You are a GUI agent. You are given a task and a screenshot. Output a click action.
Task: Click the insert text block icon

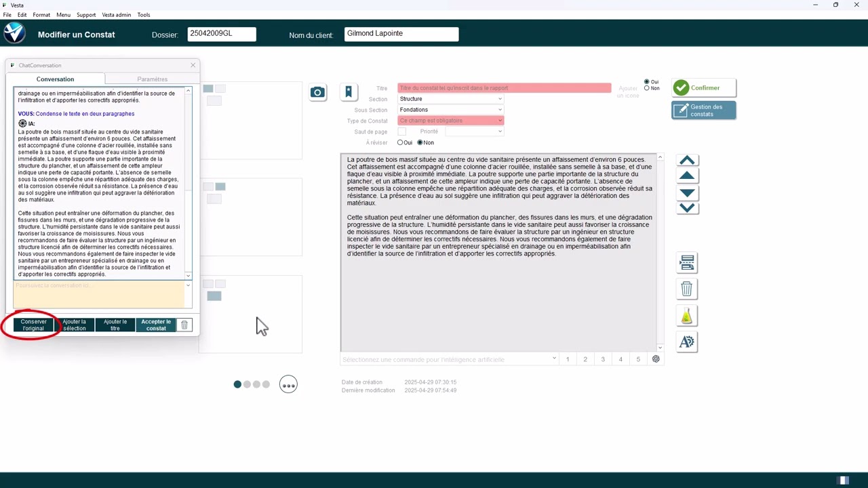point(687,262)
